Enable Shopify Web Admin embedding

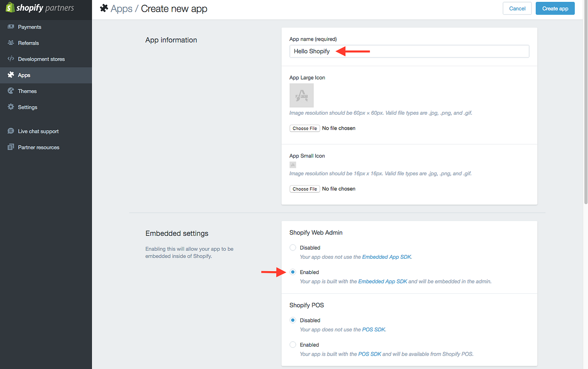[x=293, y=272]
